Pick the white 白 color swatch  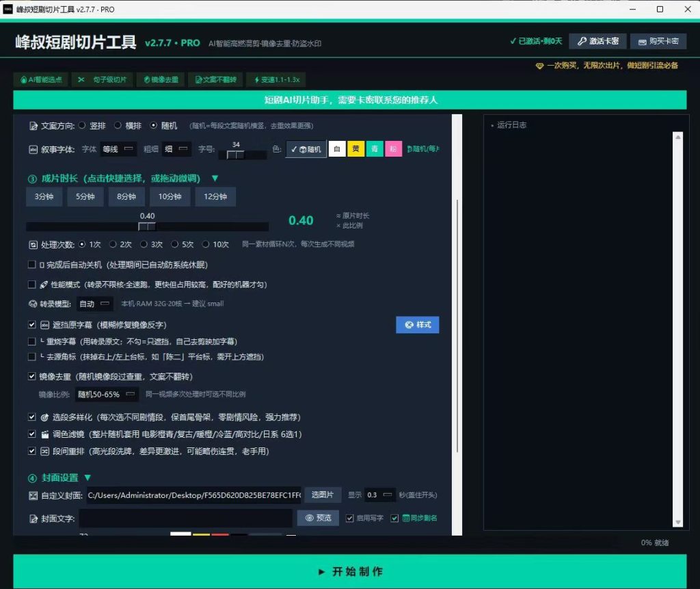(x=337, y=149)
